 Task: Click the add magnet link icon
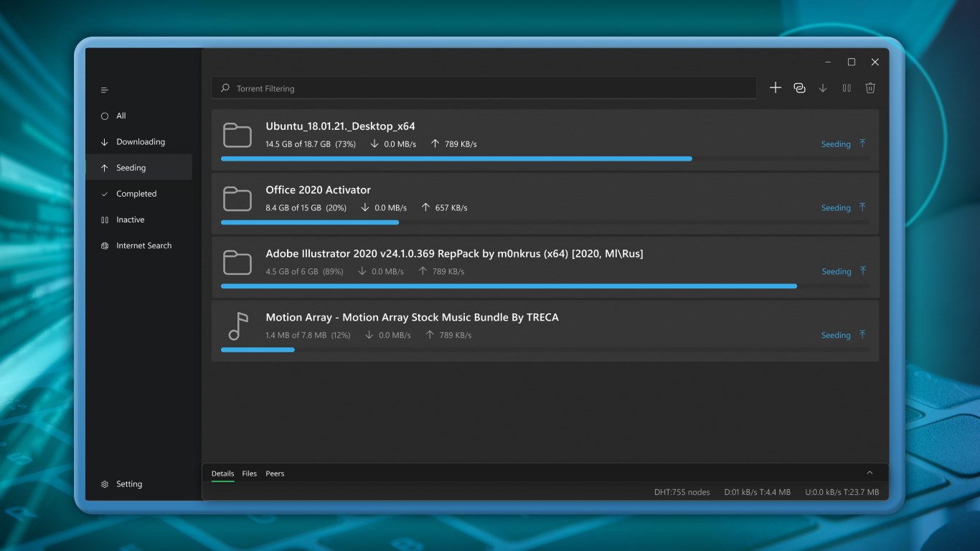pos(799,88)
